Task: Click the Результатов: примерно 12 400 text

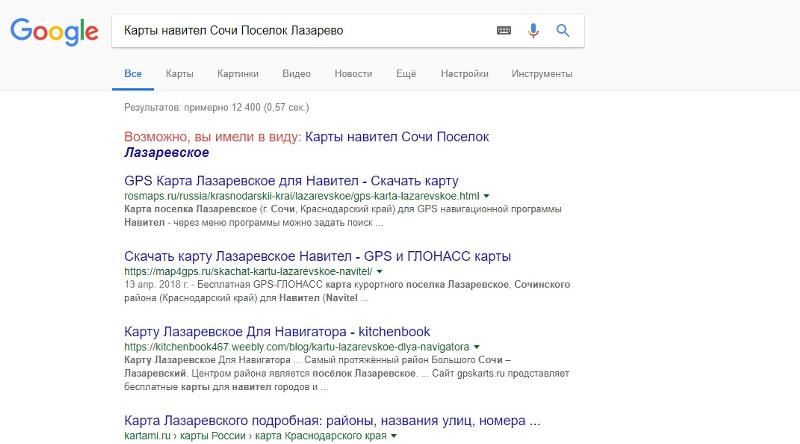Action: pyautogui.click(x=216, y=108)
